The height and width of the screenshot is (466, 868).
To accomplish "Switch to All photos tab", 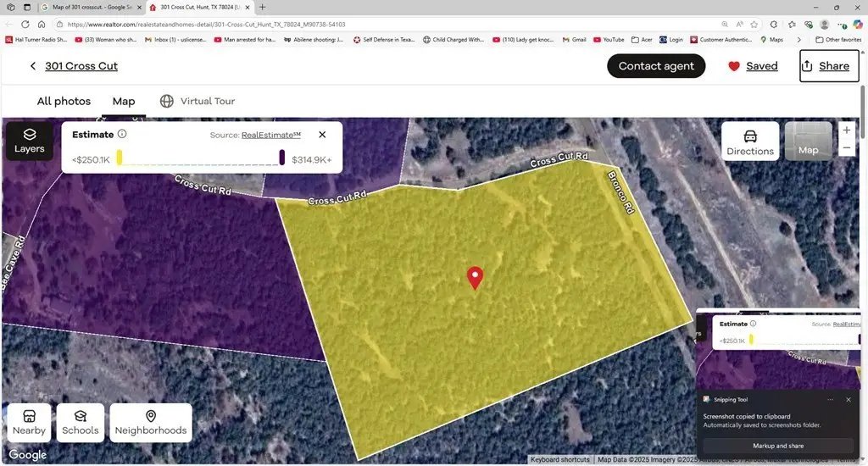I will pyautogui.click(x=64, y=102).
